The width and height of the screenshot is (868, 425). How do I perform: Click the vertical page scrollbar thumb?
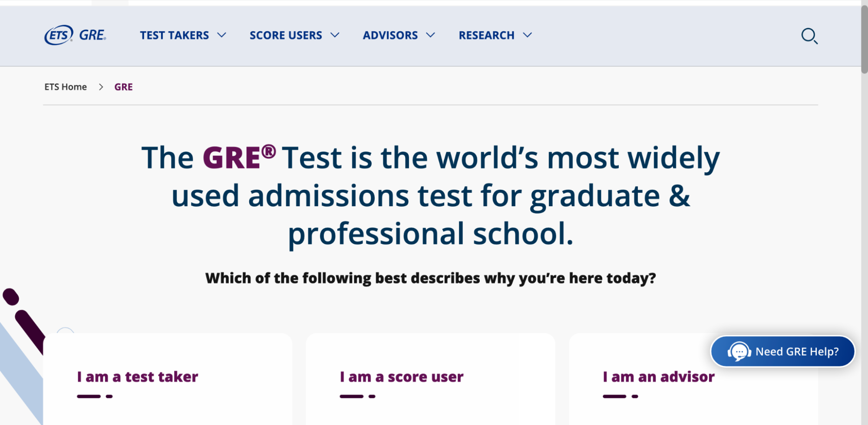pos(864,39)
